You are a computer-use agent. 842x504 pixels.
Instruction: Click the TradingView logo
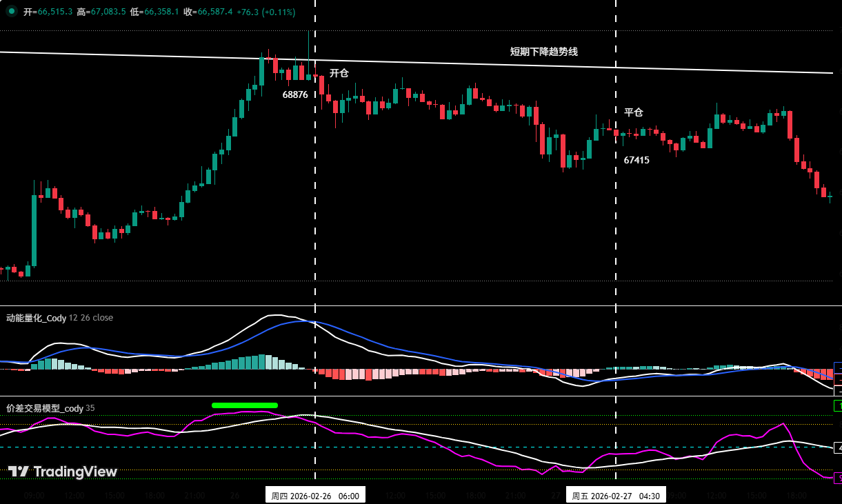62,471
